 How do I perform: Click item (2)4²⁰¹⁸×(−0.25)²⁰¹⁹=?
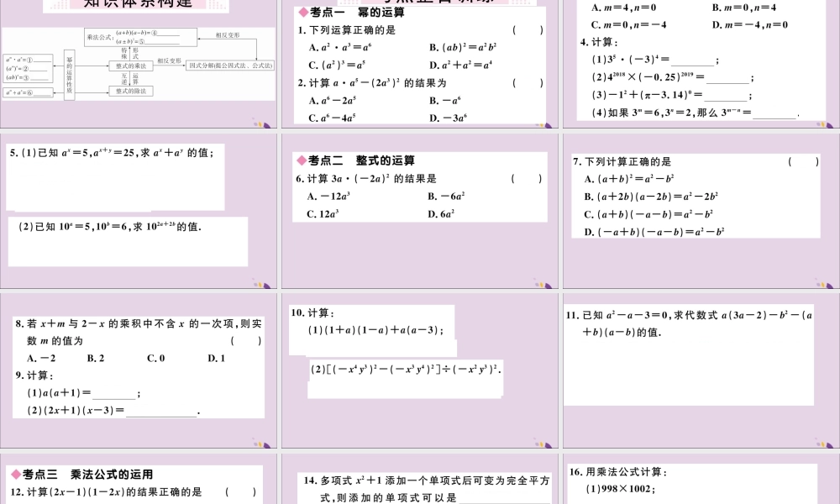648,77
